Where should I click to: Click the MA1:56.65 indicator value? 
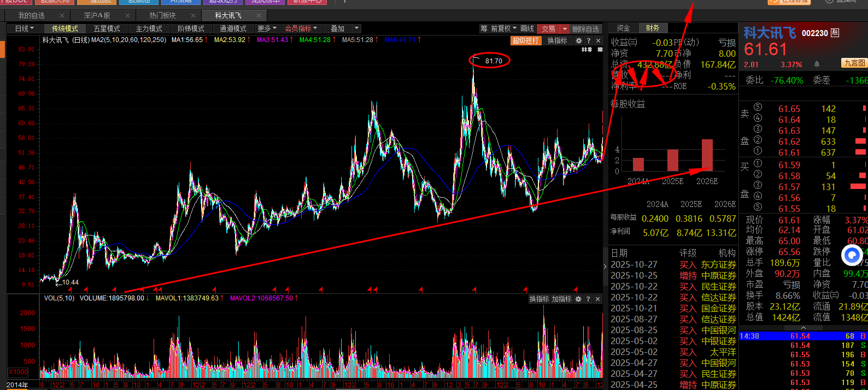187,40
